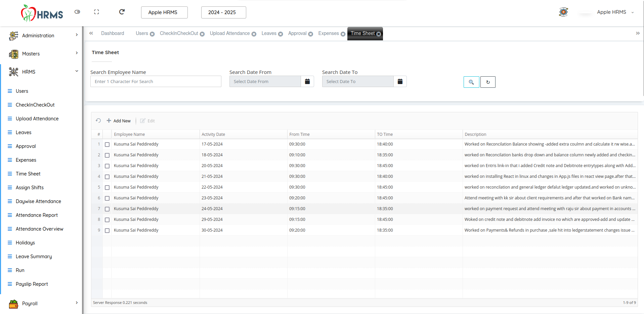The image size is (644, 314).
Task: Open Leaves in the sidebar
Action: pos(24,132)
